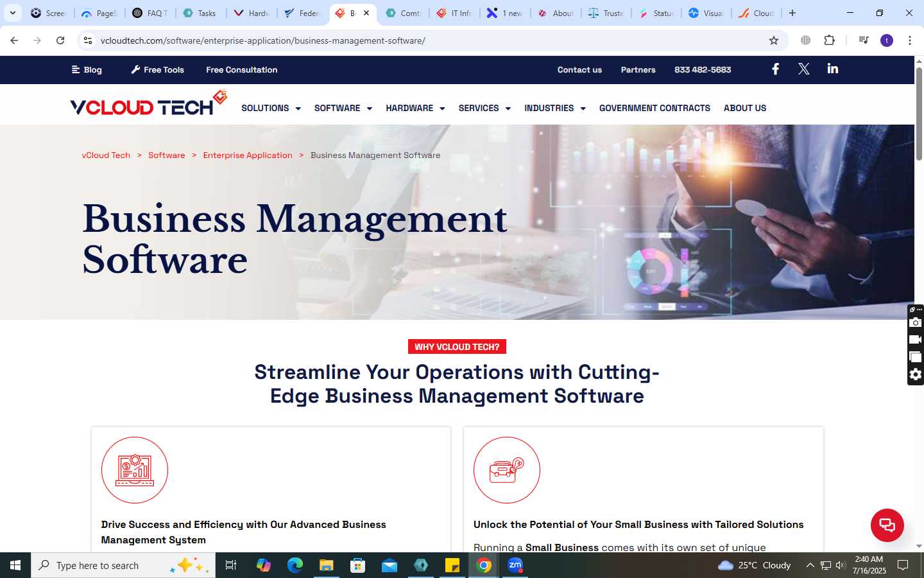
Task: Open Mail app from taskbar
Action: [x=389, y=565]
